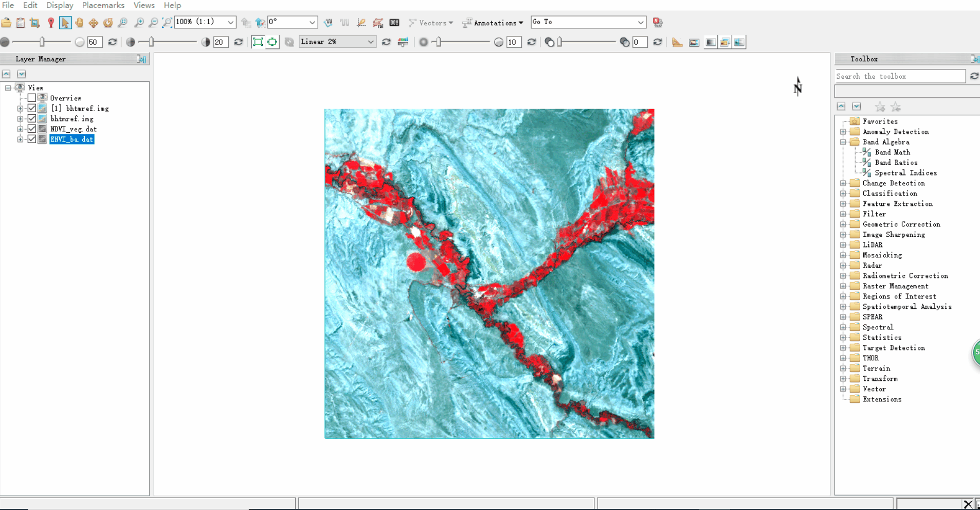Click the Mensuration ruler icon
This screenshot has width=980, height=510.
pyautogui.click(x=677, y=42)
